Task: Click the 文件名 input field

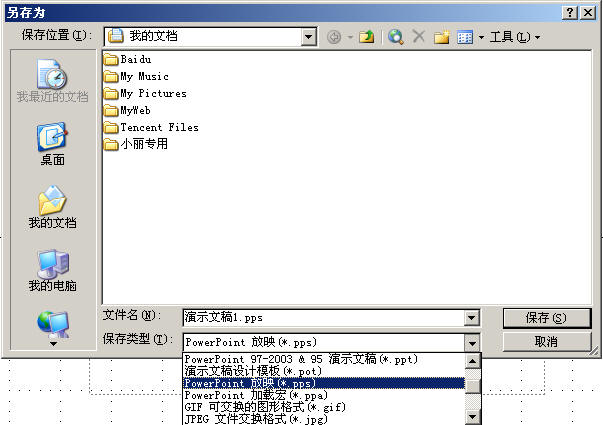Action: (x=323, y=318)
